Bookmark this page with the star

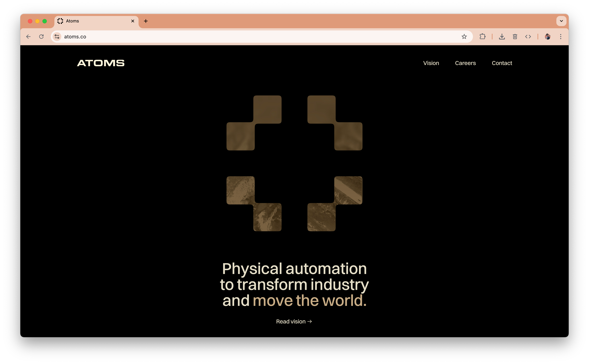tap(464, 37)
